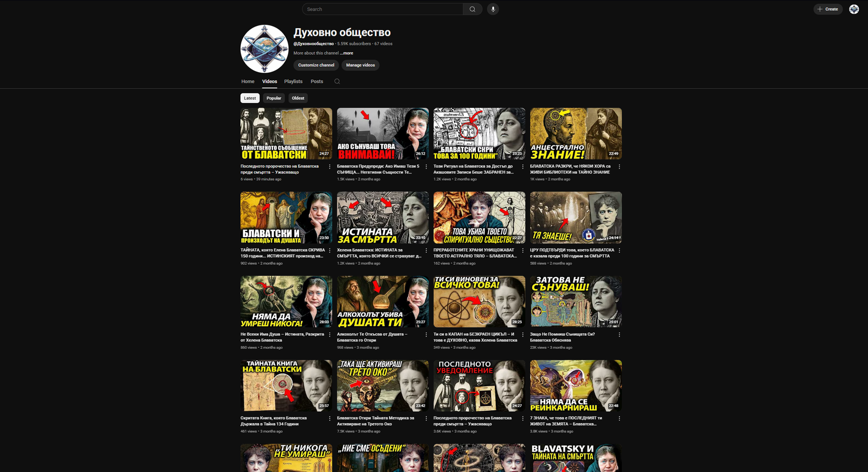Open thumbnail ТИ СИ ВИНОВЕН ЗА ВСИЧКО ТОВА
The width and height of the screenshot is (868, 472).
coord(480,302)
